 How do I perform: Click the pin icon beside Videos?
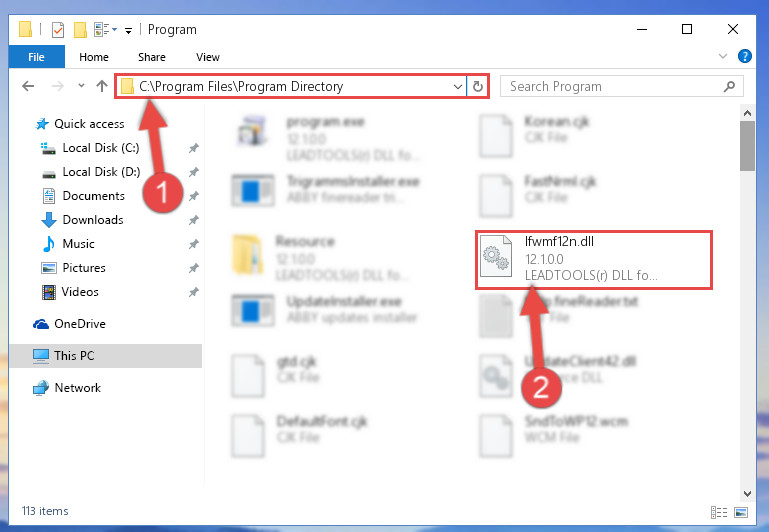pos(194,292)
